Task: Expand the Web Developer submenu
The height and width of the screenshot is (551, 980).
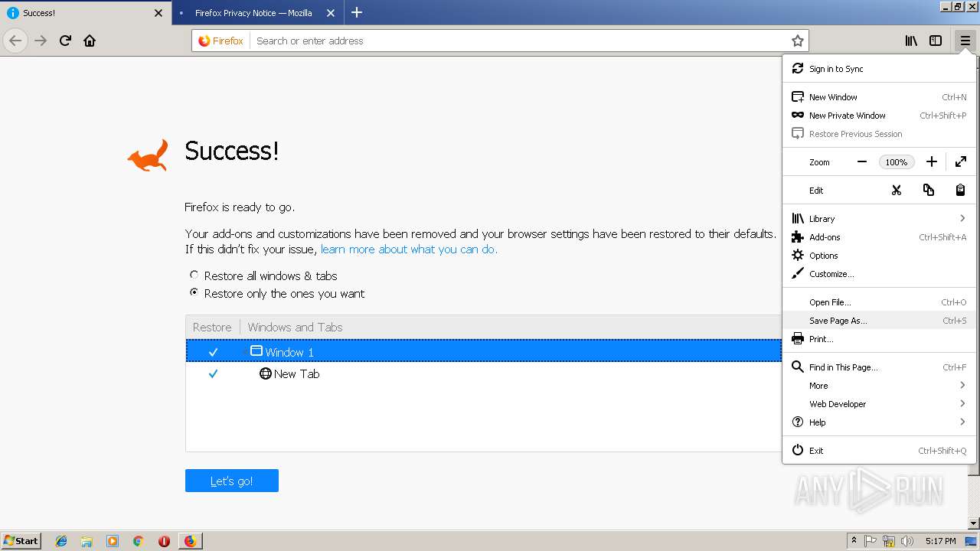Action: point(879,404)
